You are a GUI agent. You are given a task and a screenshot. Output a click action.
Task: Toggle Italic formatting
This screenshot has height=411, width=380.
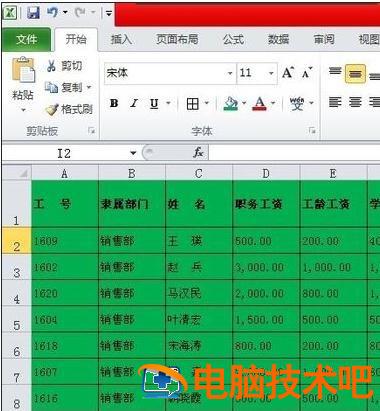pyautogui.click(x=134, y=103)
